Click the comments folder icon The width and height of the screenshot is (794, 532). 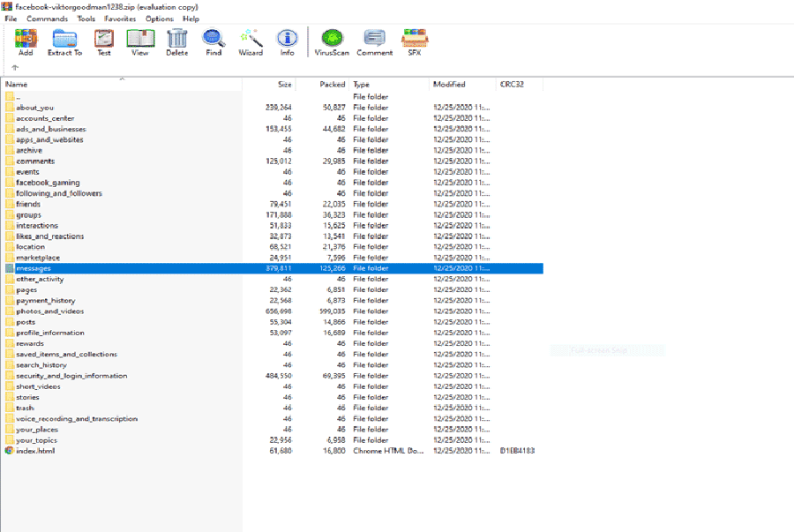tap(10, 161)
